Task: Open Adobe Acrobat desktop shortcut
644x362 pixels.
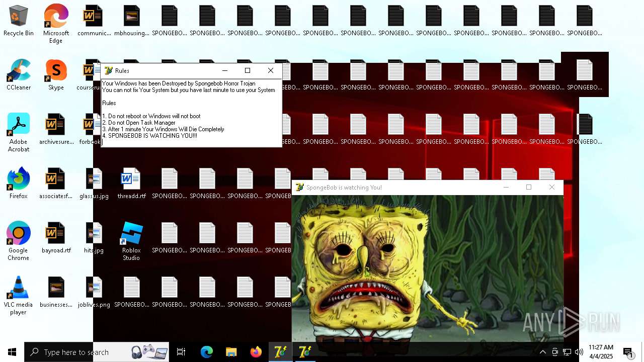Action: tap(19, 133)
